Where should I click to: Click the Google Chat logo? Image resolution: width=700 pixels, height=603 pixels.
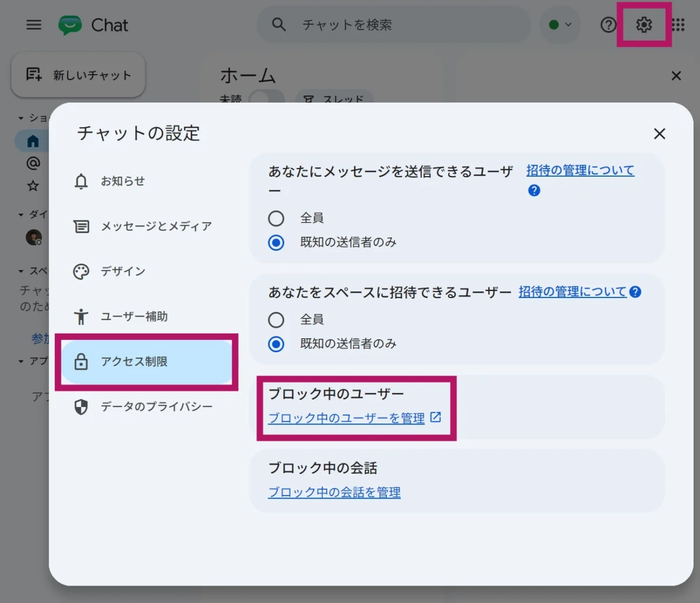point(70,25)
